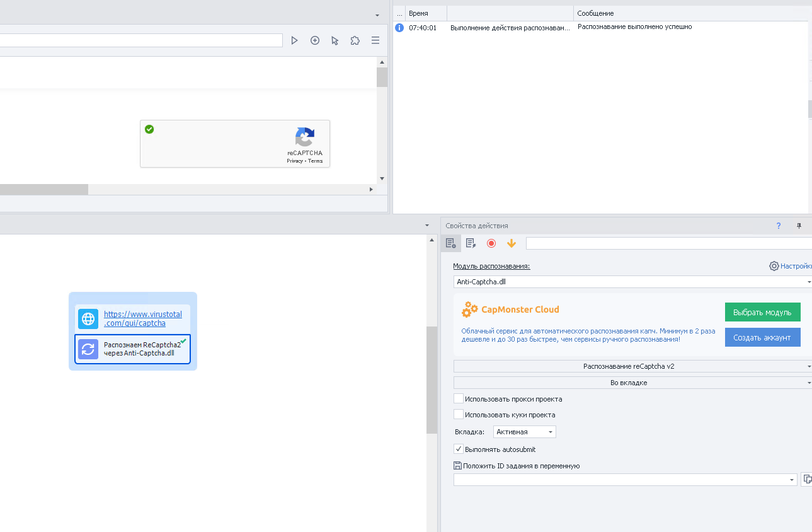Click the 'CapMonster Cloud' heading text
The image size is (812, 532).
(520, 309)
